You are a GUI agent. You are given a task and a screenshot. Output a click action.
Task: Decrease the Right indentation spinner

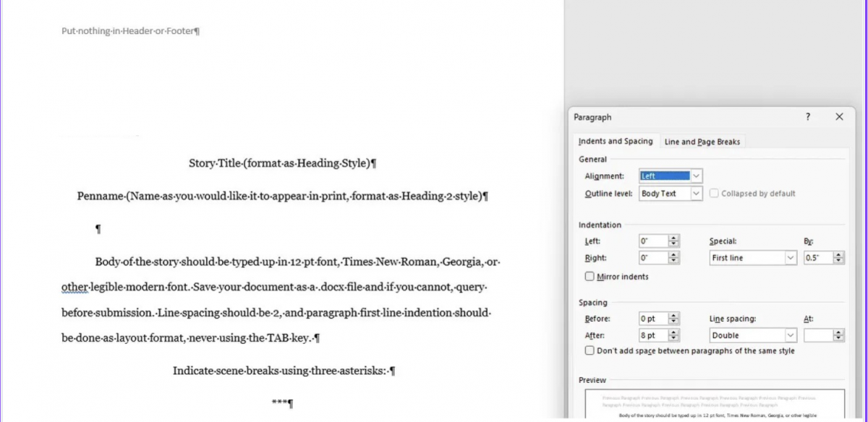[x=674, y=261]
